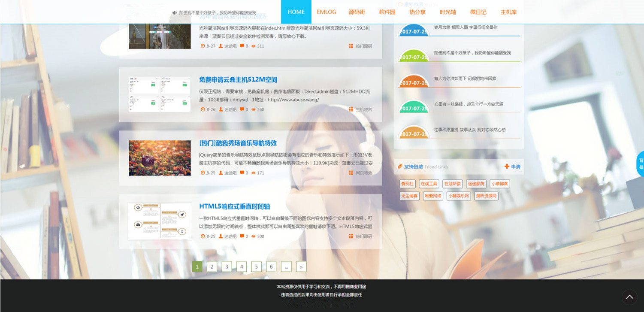The width and height of the screenshot is (644, 312).
Task: Go to 微日记 in the top menu
Action: tap(478, 12)
